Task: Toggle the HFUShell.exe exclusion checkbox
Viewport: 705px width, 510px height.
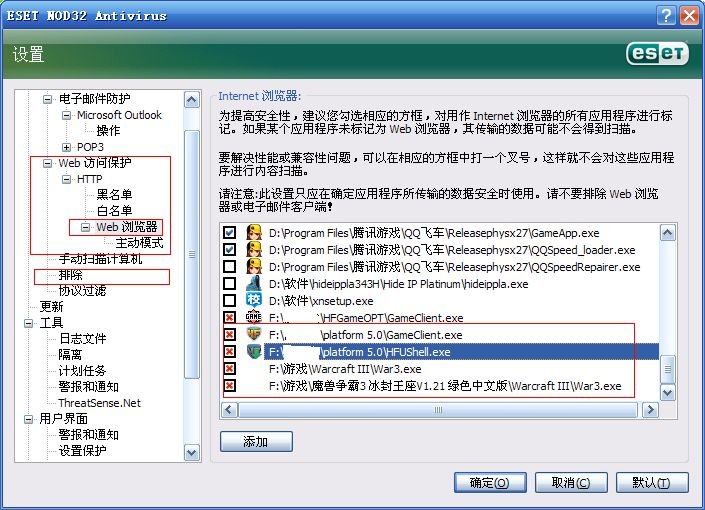Action: (x=229, y=352)
